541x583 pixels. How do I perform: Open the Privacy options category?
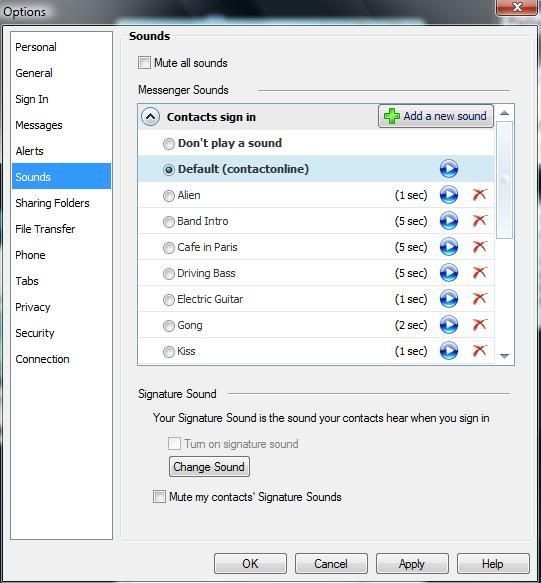coord(33,307)
